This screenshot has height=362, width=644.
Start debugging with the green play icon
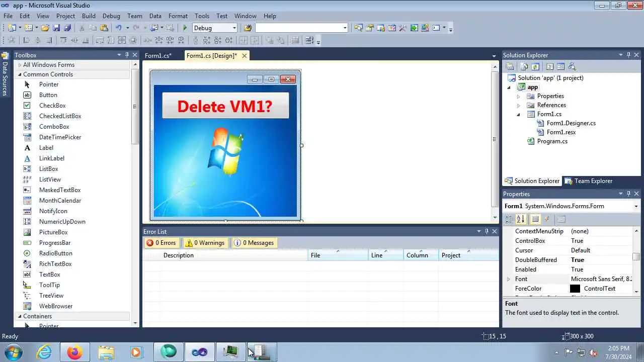click(185, 28)
